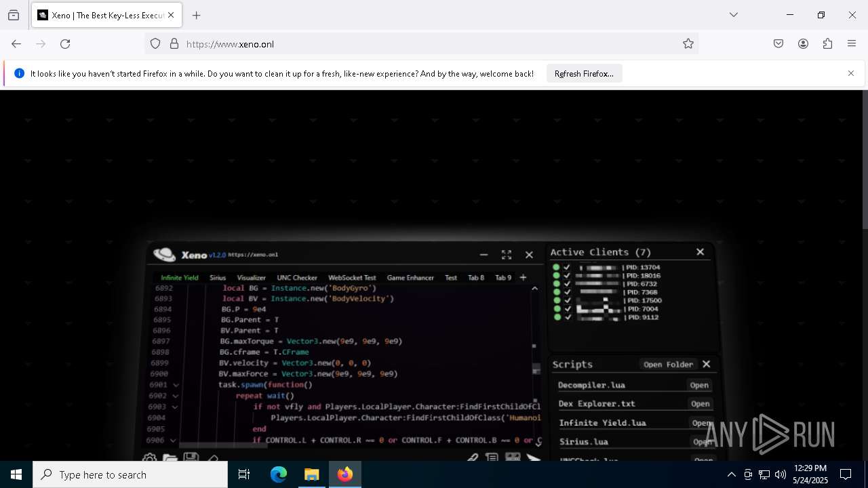868x488 pixels.
Task: Toggle fullscreen in the Xeno window
Action: 507,255
